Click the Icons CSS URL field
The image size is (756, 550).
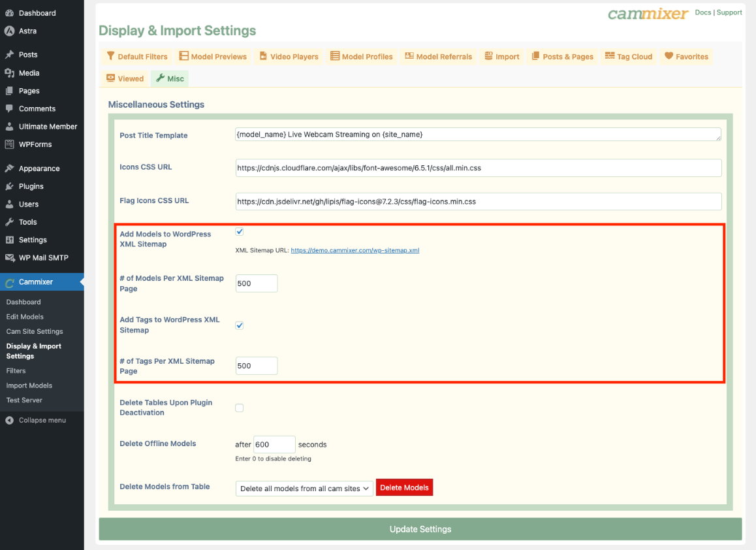click(x=479, y=168)
